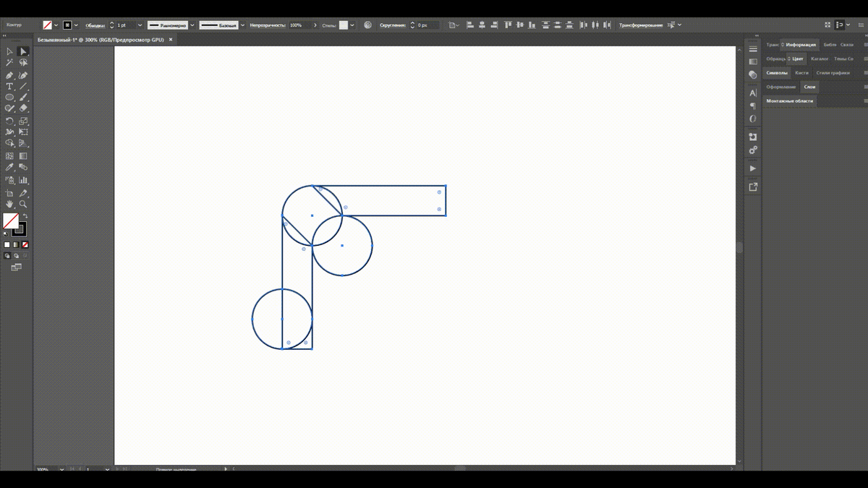Open the fill color dropdown in control bar

tap(56, 25)
